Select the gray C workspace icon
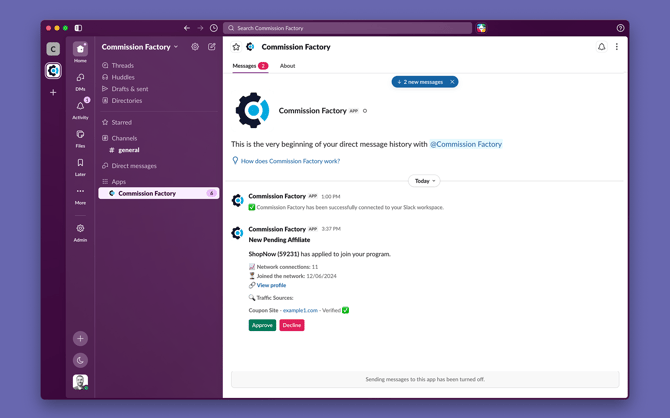This screenshot has height=418, width=670. [x=53, y=49]
